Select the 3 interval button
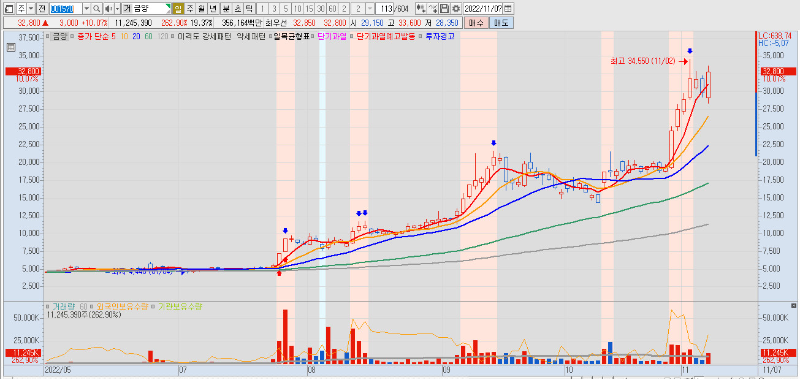800x379 pixels. (274, 9)
